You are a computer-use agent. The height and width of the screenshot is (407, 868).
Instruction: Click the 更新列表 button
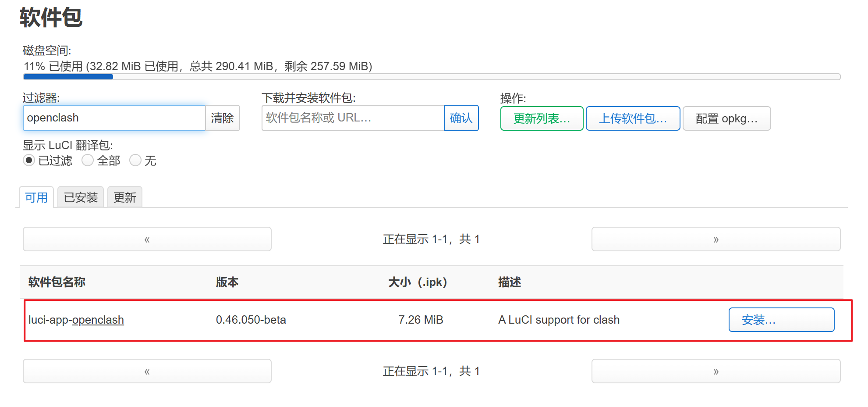tap(542, 118)
